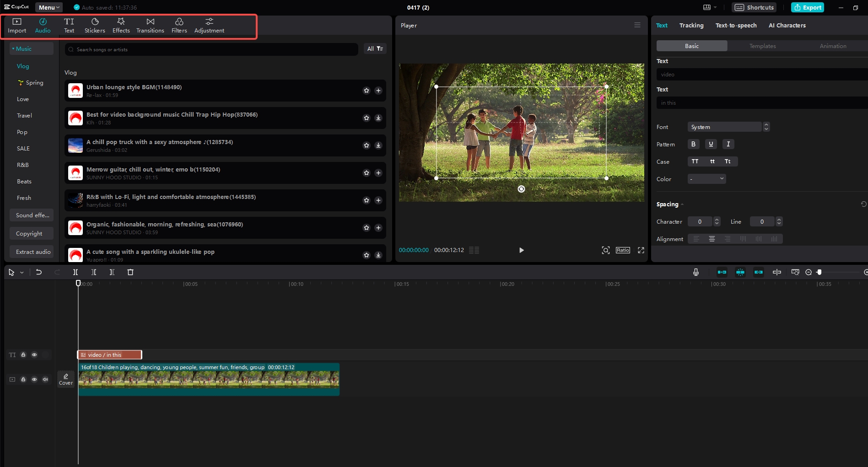
Task: Collapse the Spacing section
Action: [x=682, y=204]
